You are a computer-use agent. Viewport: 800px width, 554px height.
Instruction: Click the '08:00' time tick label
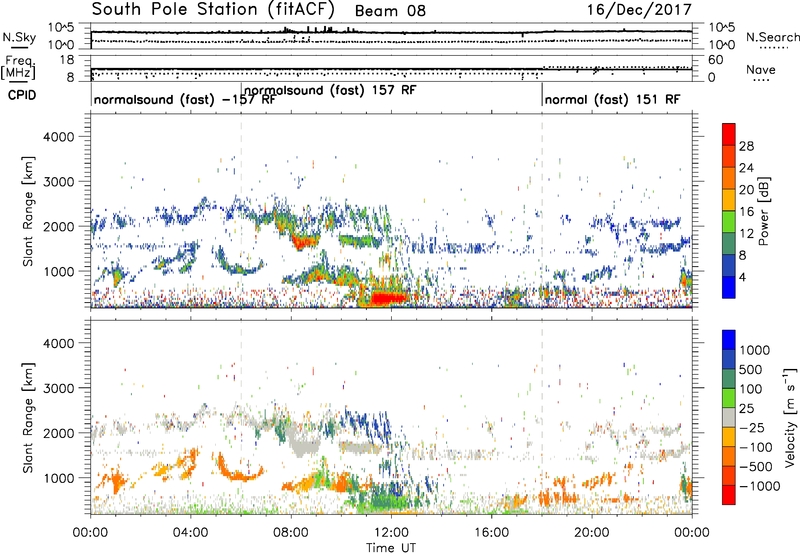(x=291, y=533)
